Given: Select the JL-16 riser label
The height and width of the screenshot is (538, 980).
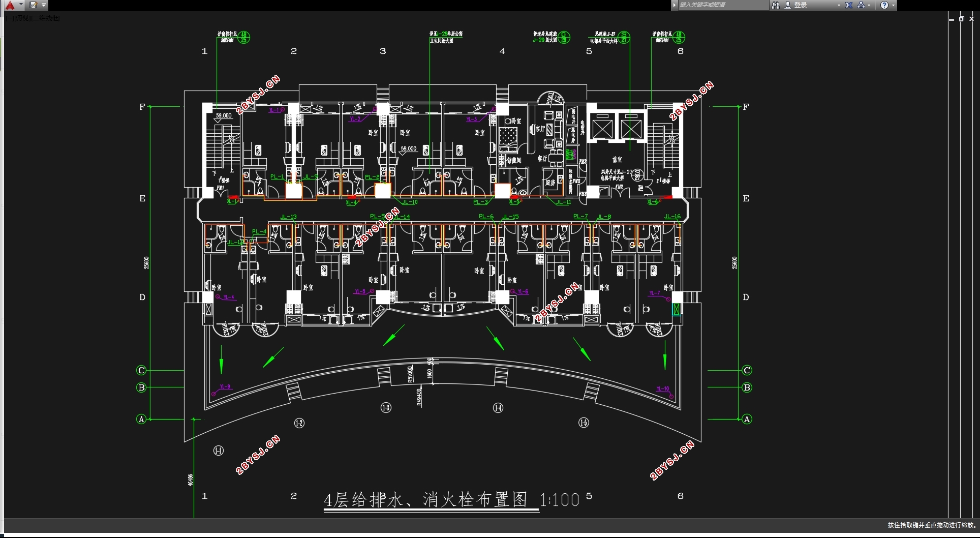Looking at the screenshot, I should point(672,216).
